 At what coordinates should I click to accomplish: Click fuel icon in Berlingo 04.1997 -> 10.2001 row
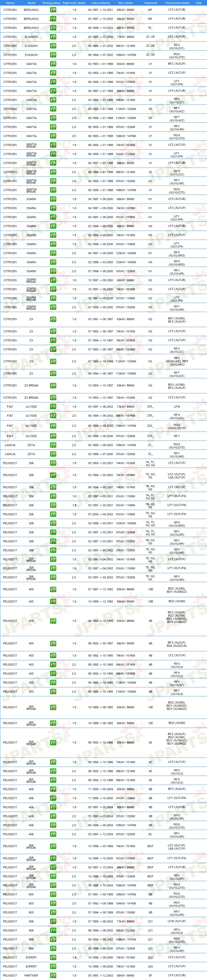click(53, 10)
